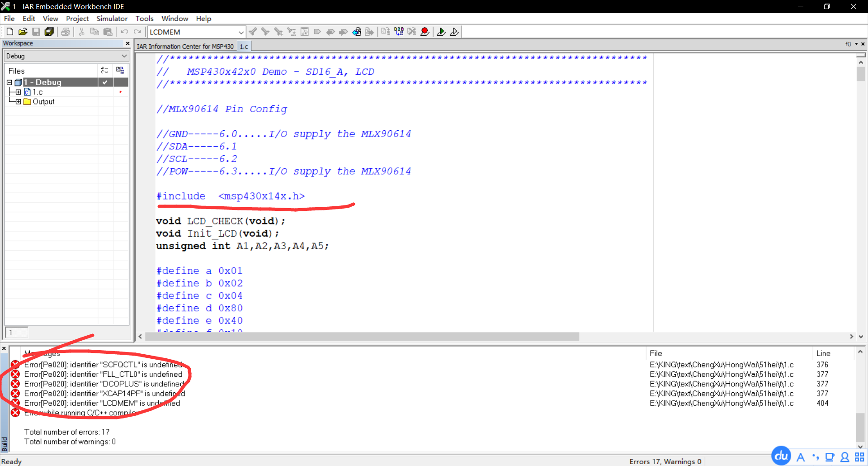
Task: Undo the last edit
Action: (x=124, y=32)
